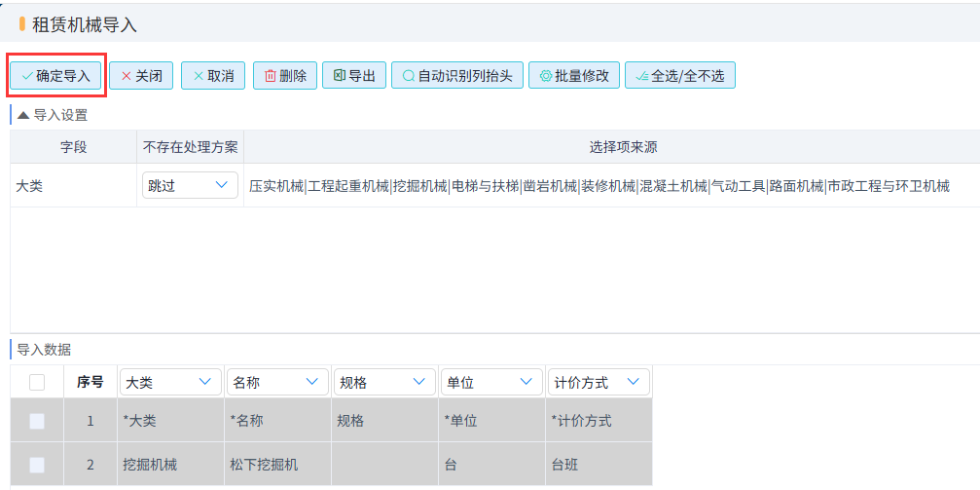Click the 确定导入 confirm import button

55,76
